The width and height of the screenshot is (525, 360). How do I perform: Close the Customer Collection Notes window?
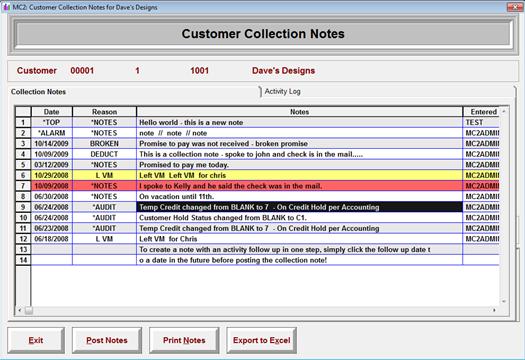click(x=515, y=7)
